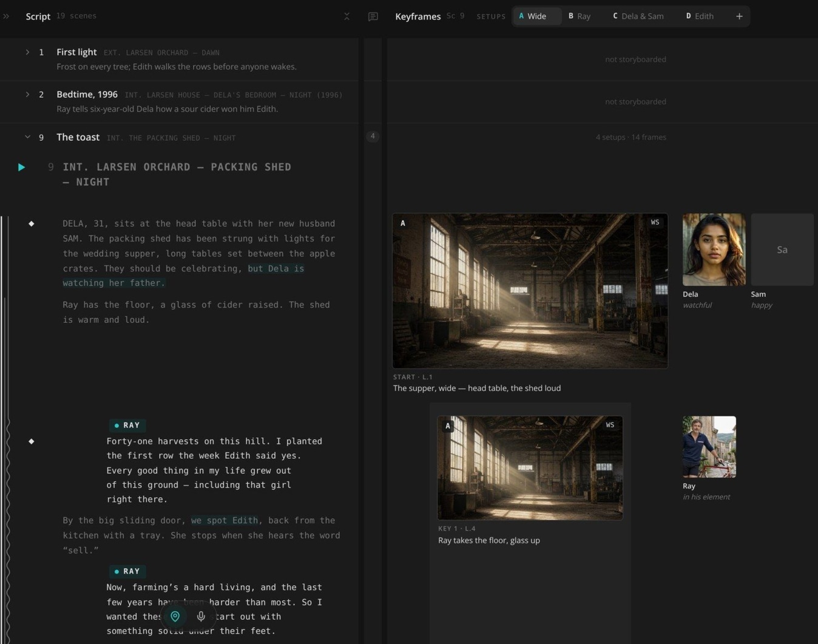The image size is (818, 644).
Task: Click the WS badge on START keyframe
Action: (655, 222)
